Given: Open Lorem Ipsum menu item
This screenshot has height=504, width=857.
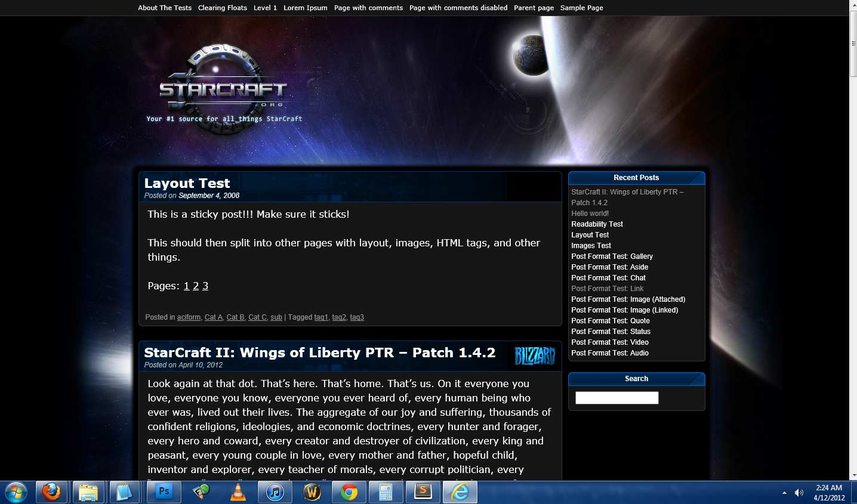Looking at the screenshot, I should 306,8.
